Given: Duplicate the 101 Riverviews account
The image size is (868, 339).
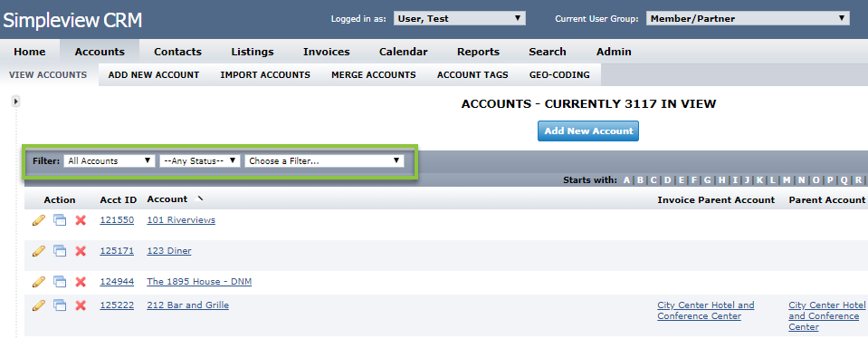Looking at the screenshot, I should point(59,220).
